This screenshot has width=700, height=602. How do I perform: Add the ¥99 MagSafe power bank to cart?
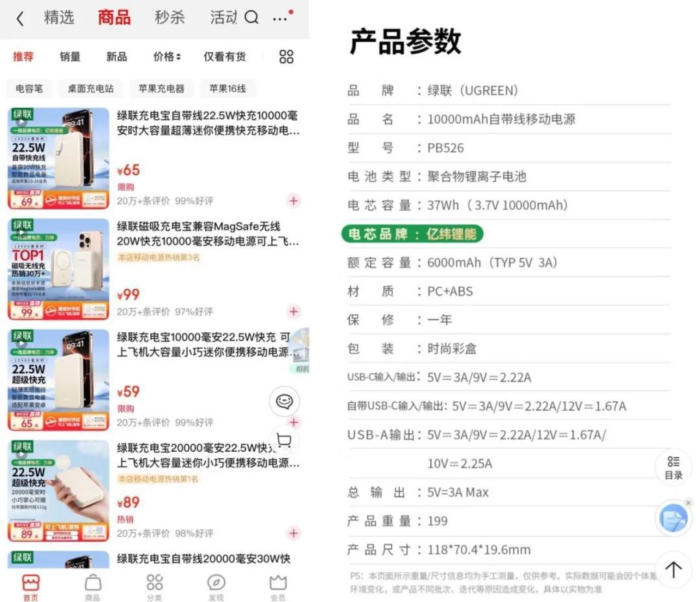[x=294, y=312]
